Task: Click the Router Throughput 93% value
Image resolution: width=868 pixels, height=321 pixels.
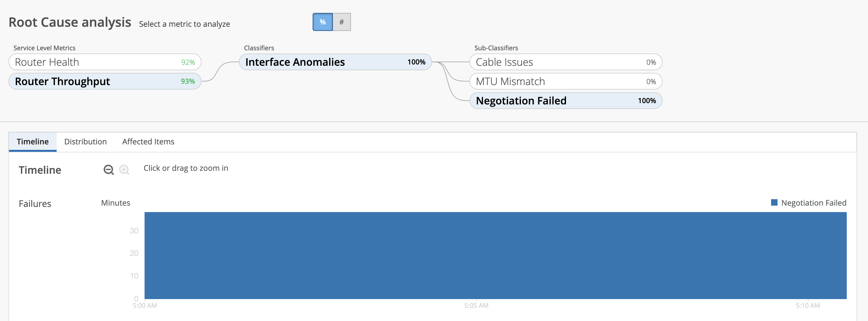Action: pos(188,81)
